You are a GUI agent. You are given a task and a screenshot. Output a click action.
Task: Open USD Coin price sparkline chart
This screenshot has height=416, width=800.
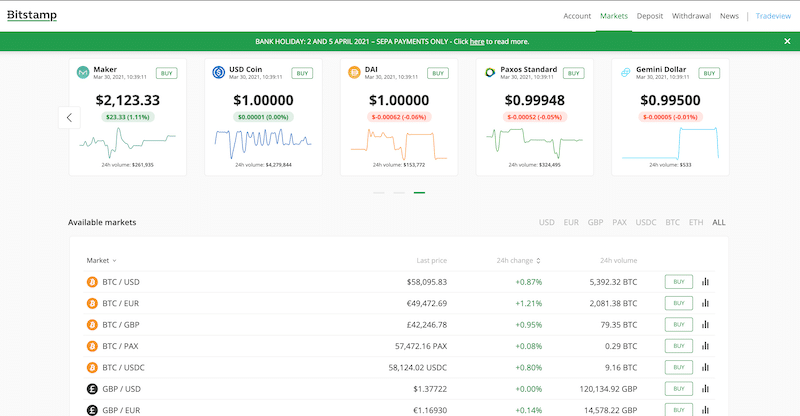tap(263, 143)
